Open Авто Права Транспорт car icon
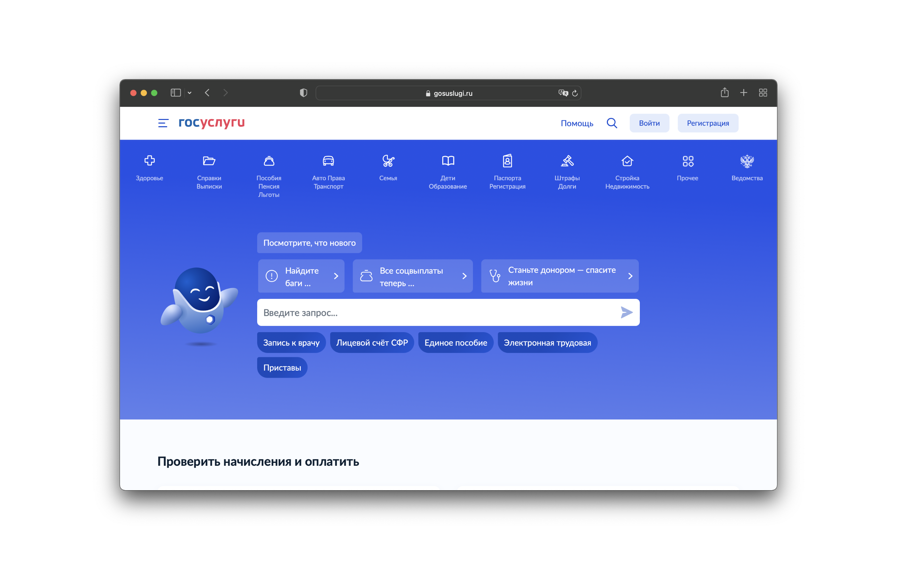Image resolution: width=897 pixels, height=588 pixels. point(328,161)
